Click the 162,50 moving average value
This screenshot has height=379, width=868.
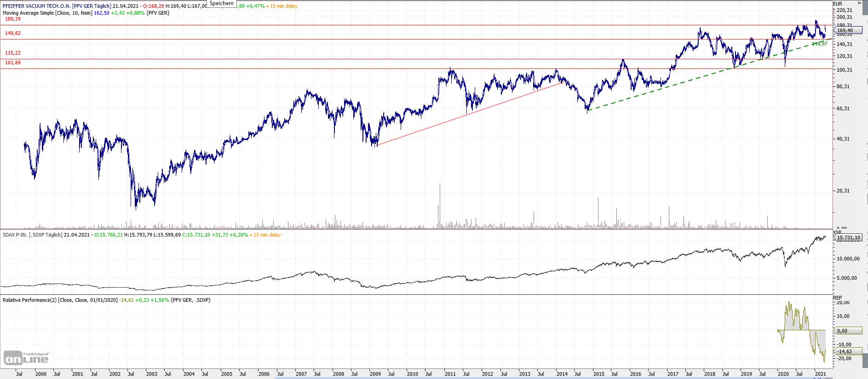click(x=102, y=13)
